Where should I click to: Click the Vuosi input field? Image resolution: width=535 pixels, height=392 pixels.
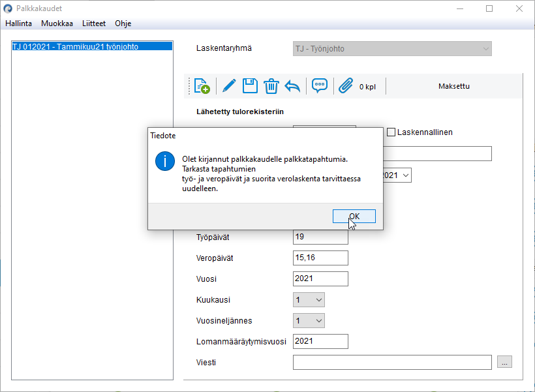pos(320,279)
